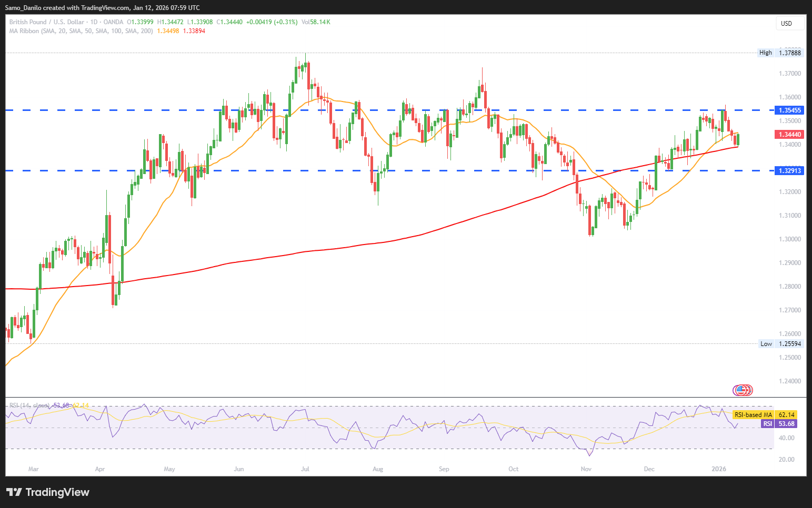Click the TradingView logo icon
812x508 pixels.
click(x=14, y=492)
